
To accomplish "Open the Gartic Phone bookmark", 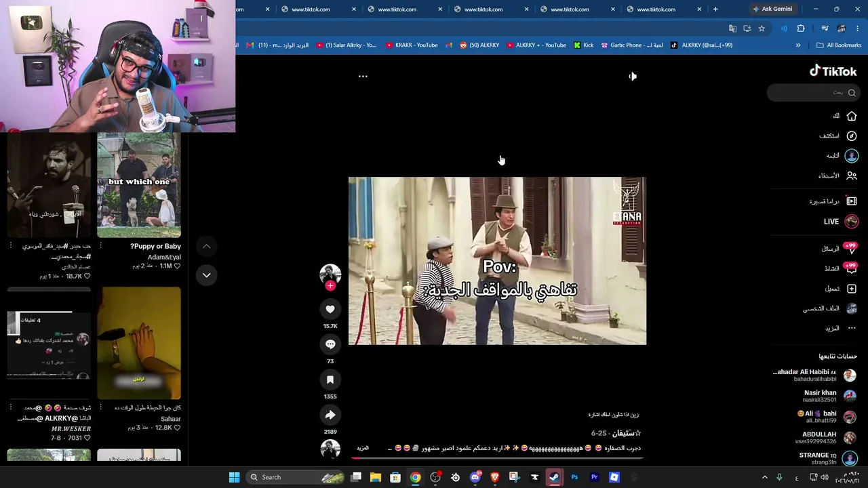I will (632, 45).
